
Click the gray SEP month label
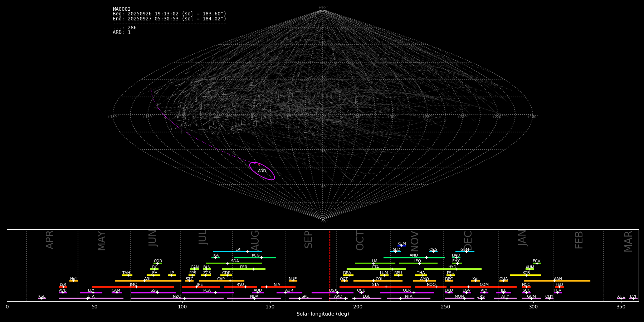308,239
